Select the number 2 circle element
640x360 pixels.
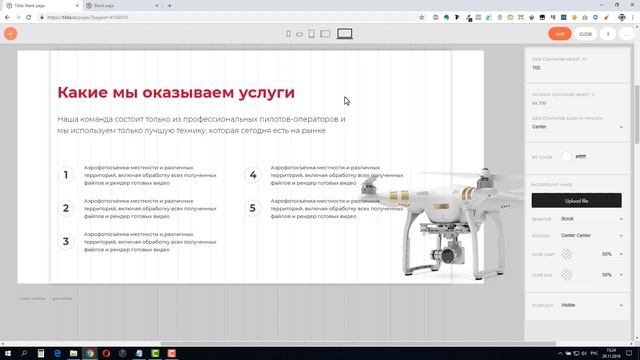click(x=66, y=208)
